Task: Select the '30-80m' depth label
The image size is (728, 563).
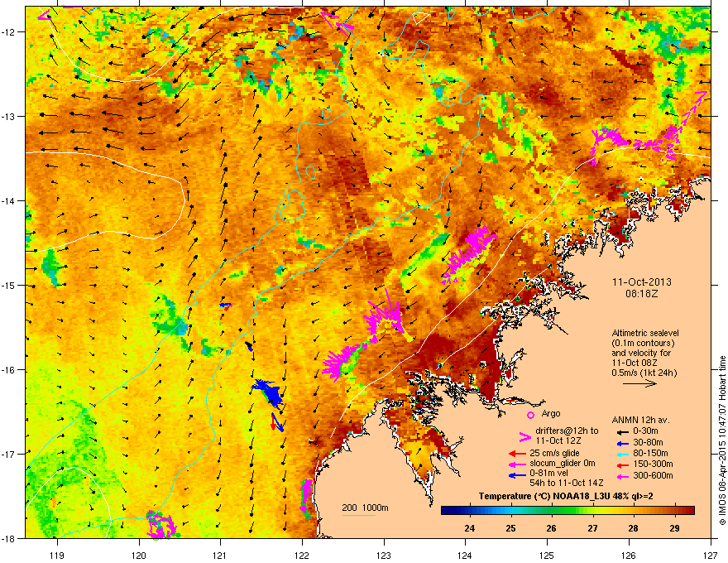Action: coord(648,443)
